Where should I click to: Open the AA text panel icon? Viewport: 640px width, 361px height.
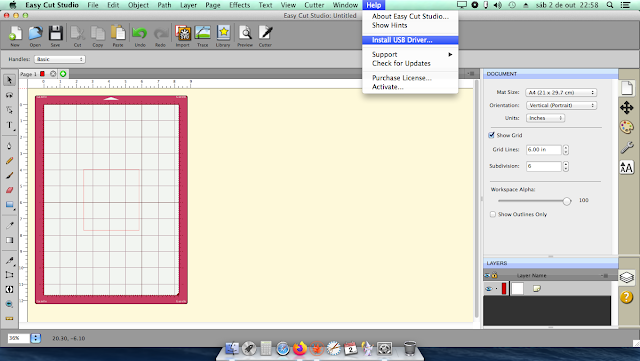pos(627,167)
